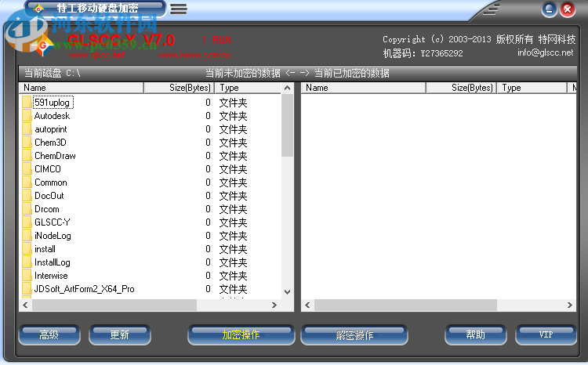Click the left list scroll down arrow
The height and width of the screenshot is (365, 588).
pos(287,292)
